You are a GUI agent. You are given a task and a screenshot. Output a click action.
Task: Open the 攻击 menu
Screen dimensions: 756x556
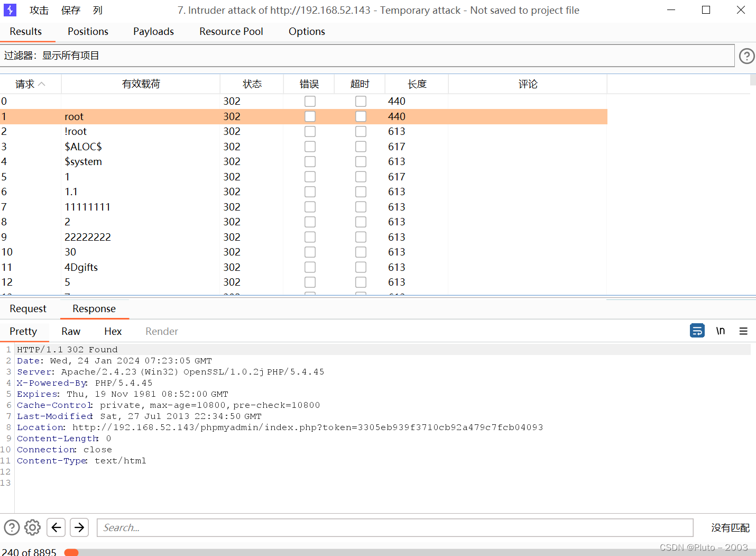[x=39, y=11]
